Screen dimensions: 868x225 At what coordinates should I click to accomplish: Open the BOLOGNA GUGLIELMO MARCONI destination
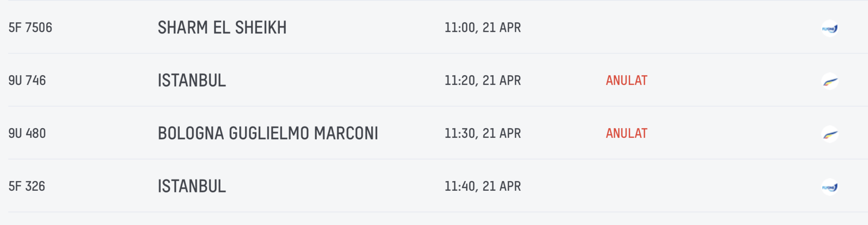pos(268,133)
